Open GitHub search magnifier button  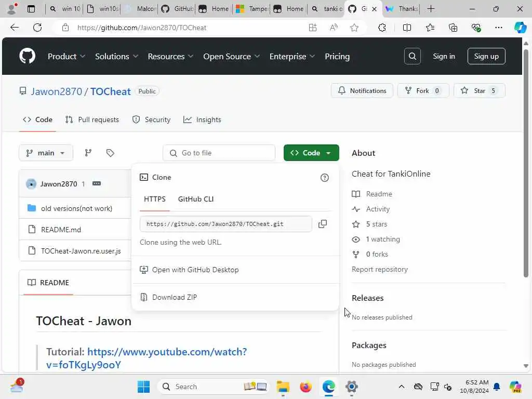click(412, 56)
